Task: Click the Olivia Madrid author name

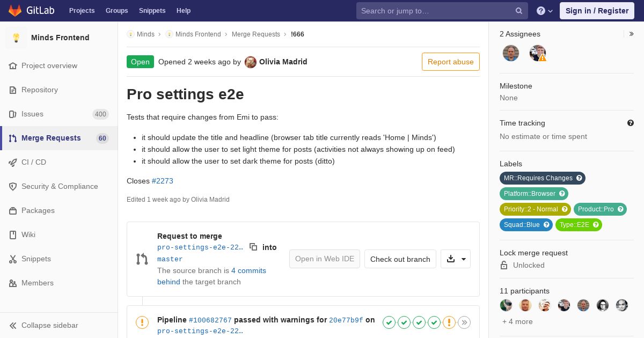Action: 283,62
